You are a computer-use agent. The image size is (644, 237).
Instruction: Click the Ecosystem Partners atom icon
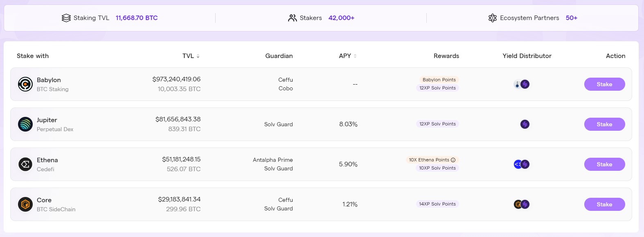[x=493, y=18]
